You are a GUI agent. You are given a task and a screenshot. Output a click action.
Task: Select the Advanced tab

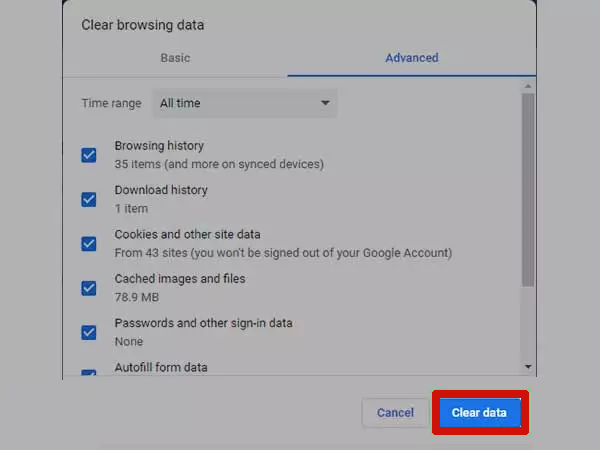click(411, 58)
